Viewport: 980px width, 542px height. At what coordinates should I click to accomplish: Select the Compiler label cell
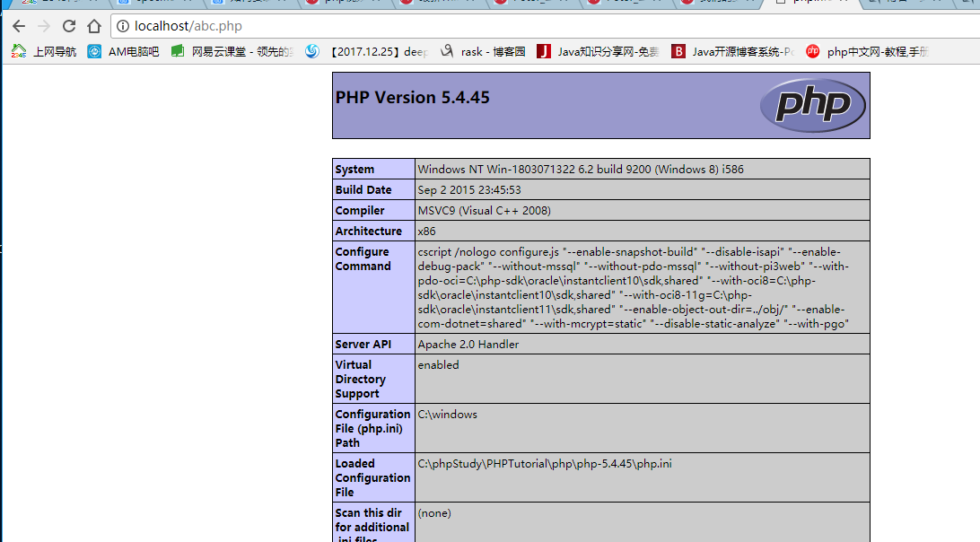pyautogui.click(x=373, y=211)
